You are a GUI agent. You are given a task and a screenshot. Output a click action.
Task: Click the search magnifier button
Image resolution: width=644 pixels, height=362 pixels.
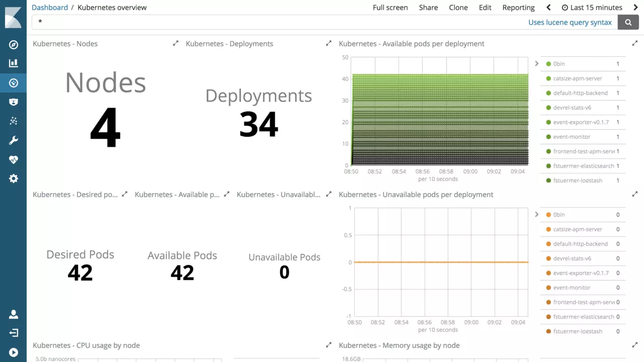(x=628, y=22)
